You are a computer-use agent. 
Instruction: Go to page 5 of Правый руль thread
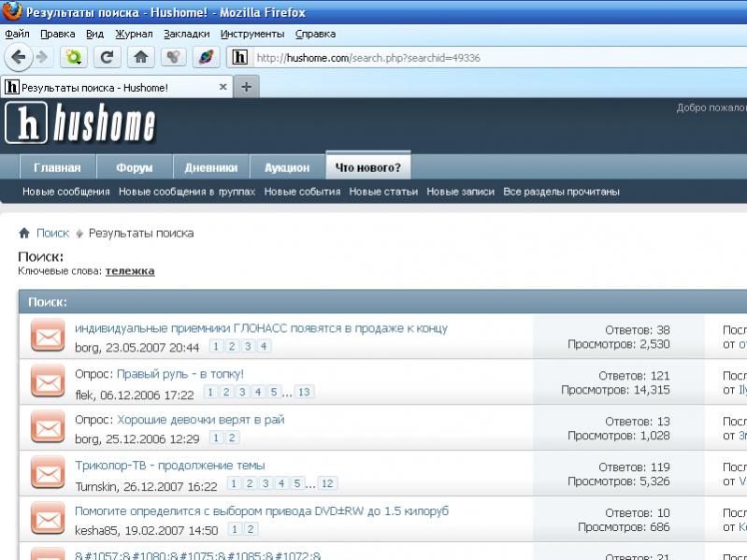point(274,392)
